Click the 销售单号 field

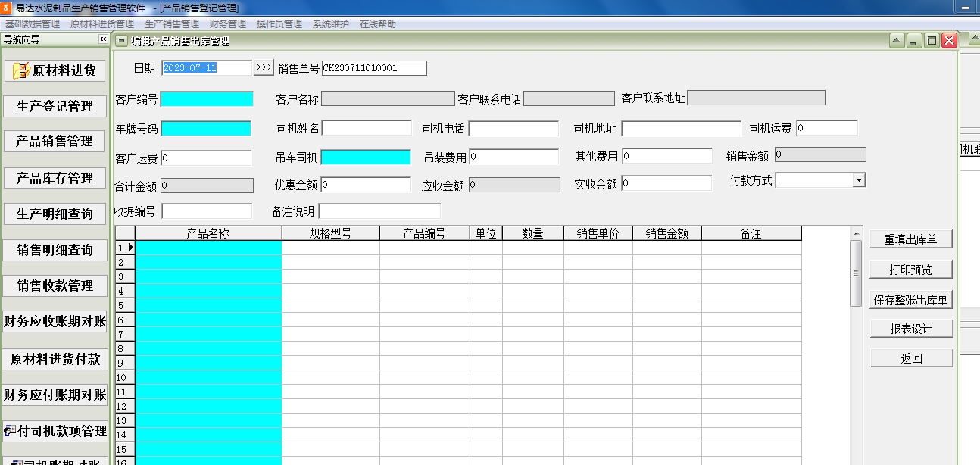374,68
